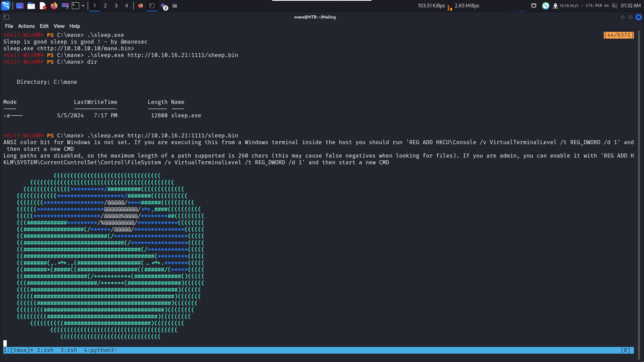This screenshot has height=362, width=644.
Task: Click the gray window icon in the taskbar
Action: (x=175, y=6)
